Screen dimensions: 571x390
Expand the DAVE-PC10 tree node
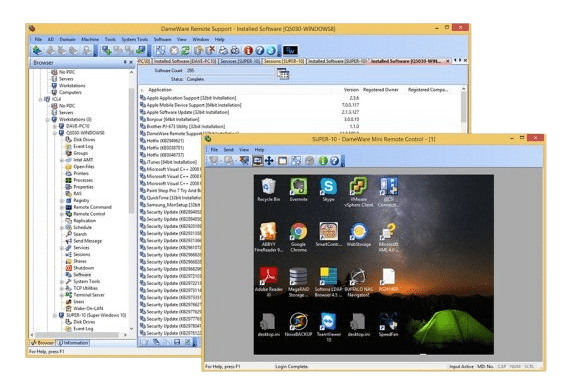pos(55,126)
